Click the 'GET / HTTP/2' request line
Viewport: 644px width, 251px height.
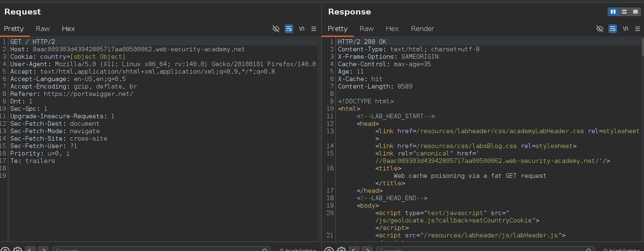[x=33, y=42]
